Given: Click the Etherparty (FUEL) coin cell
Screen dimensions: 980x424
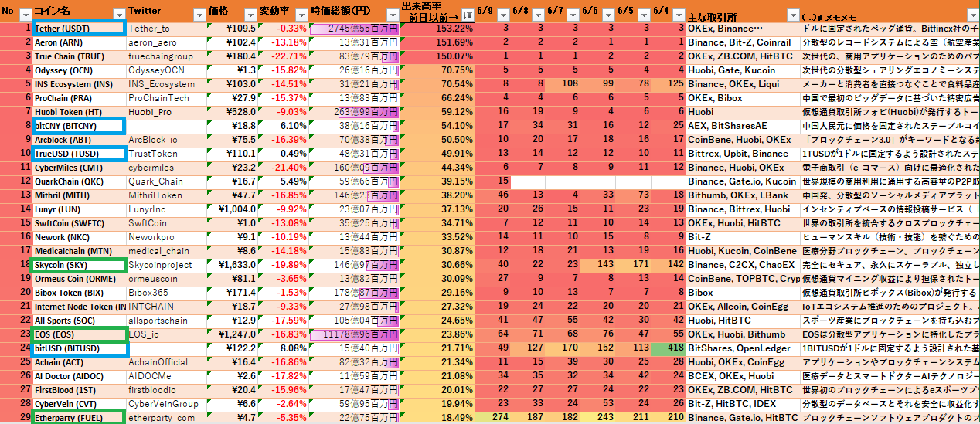Looking at the screenshot, I should pos(78,418).
